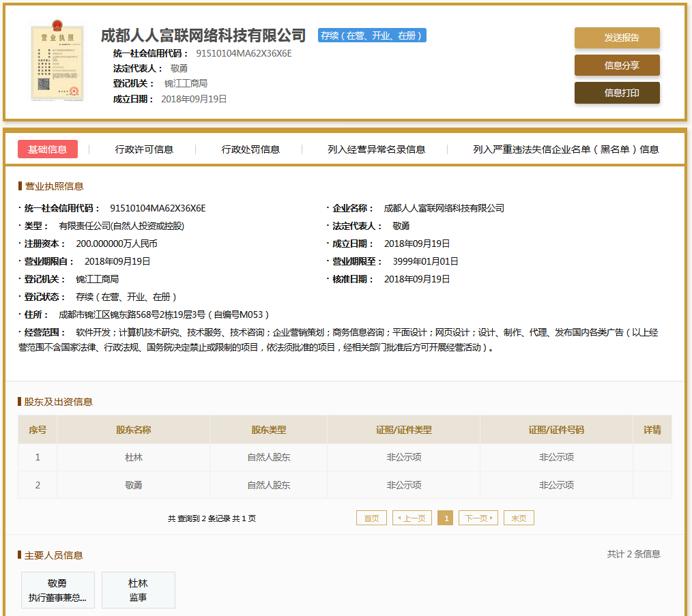The width and height of the screenshot is (692, 616).
Task: Open the 行政处罚信息 tab
Action: [250, 149]
